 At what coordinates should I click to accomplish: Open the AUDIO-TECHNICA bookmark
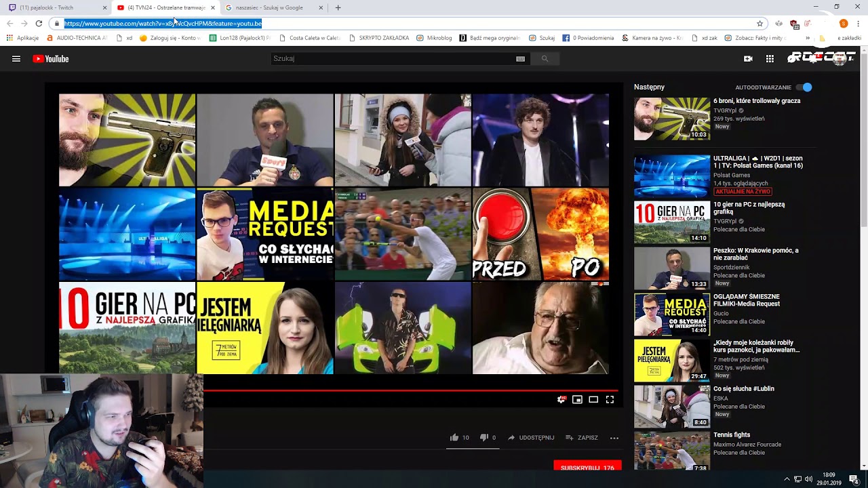(x=77, y=38)
